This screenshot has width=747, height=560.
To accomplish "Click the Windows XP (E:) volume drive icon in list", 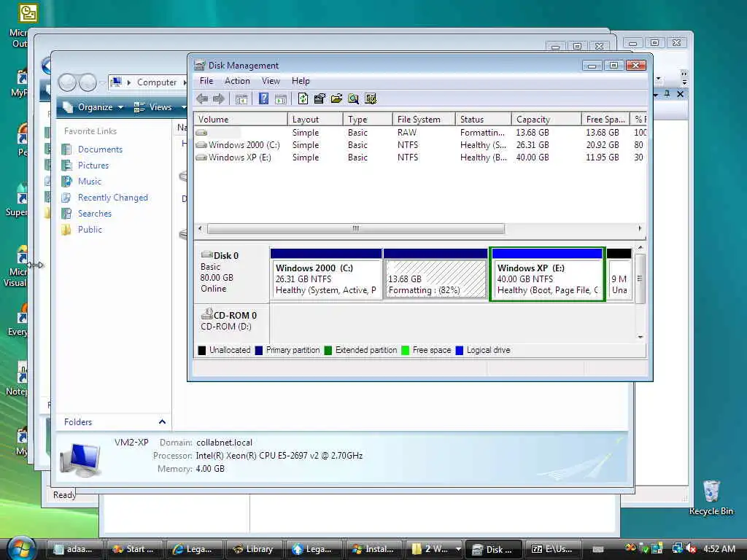I will pos(201,157).
